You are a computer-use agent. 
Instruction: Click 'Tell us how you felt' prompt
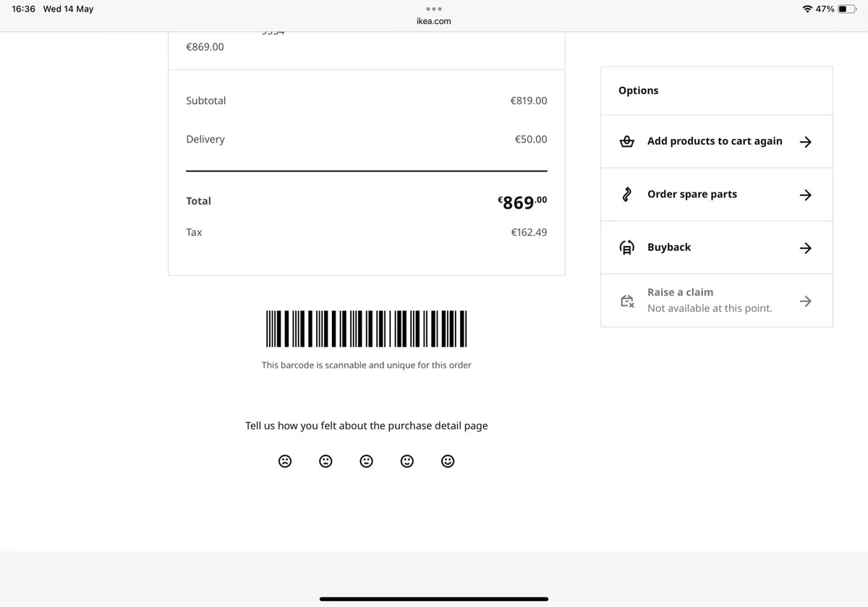pos(366,426)
